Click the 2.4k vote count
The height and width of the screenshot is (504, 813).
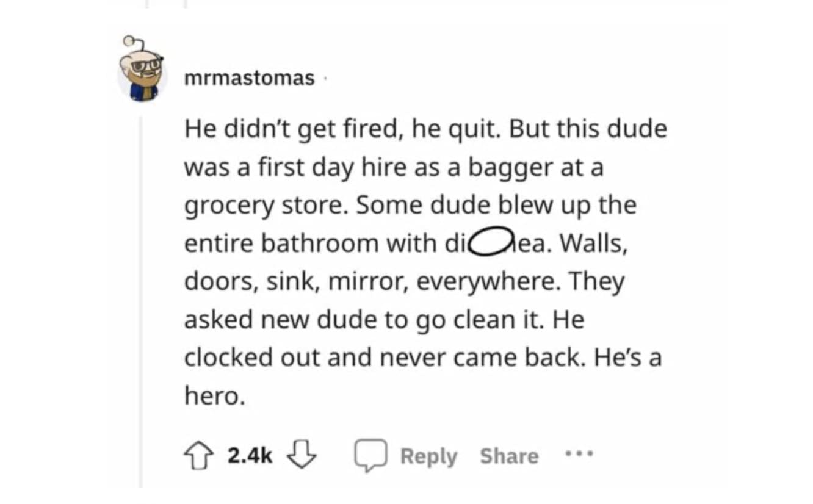point(250,455)
